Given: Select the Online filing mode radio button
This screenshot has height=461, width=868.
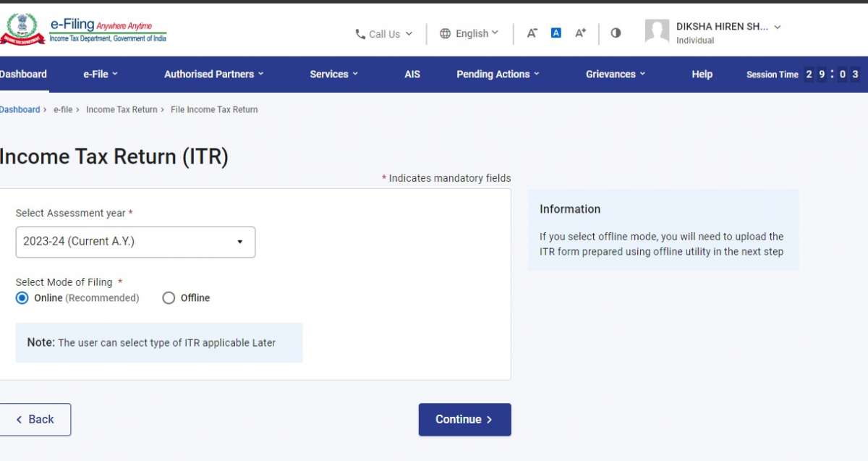Looking at the screenshot, I should [22, 297].
